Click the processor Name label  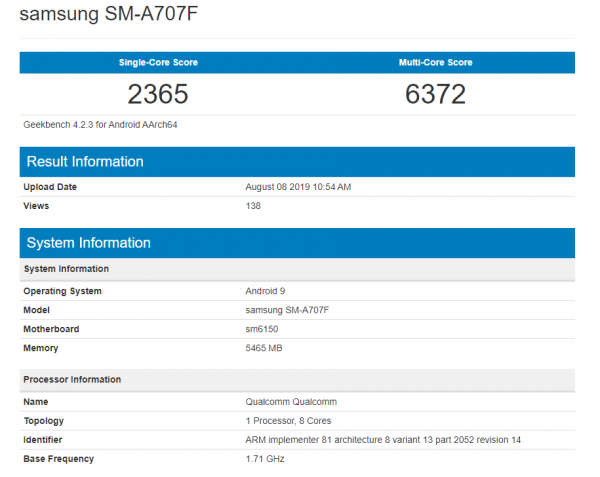point(36,402)
